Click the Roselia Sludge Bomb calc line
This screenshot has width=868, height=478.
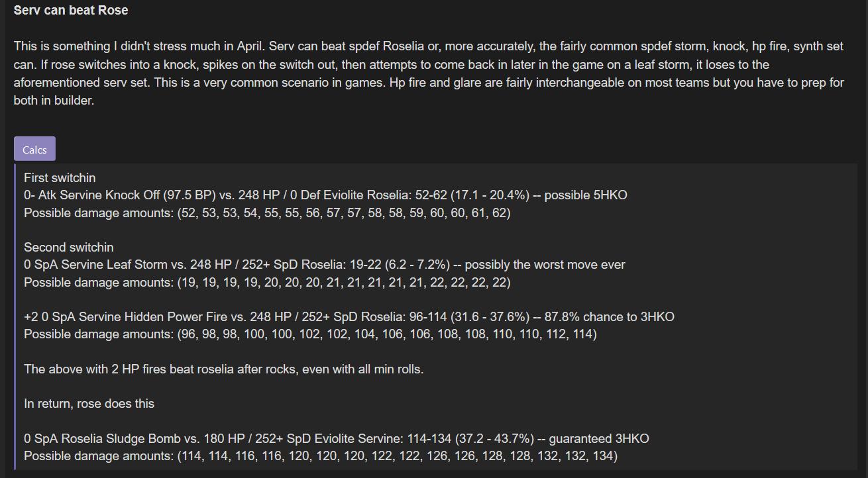point(337,439)
